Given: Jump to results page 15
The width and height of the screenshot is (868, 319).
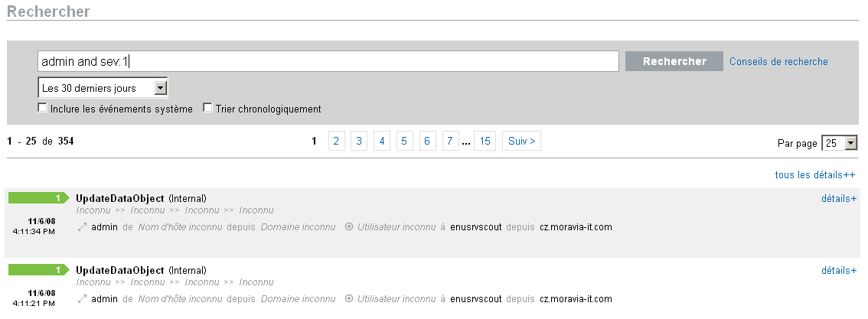Looking at the screenshot, I should tap(485, 142).
